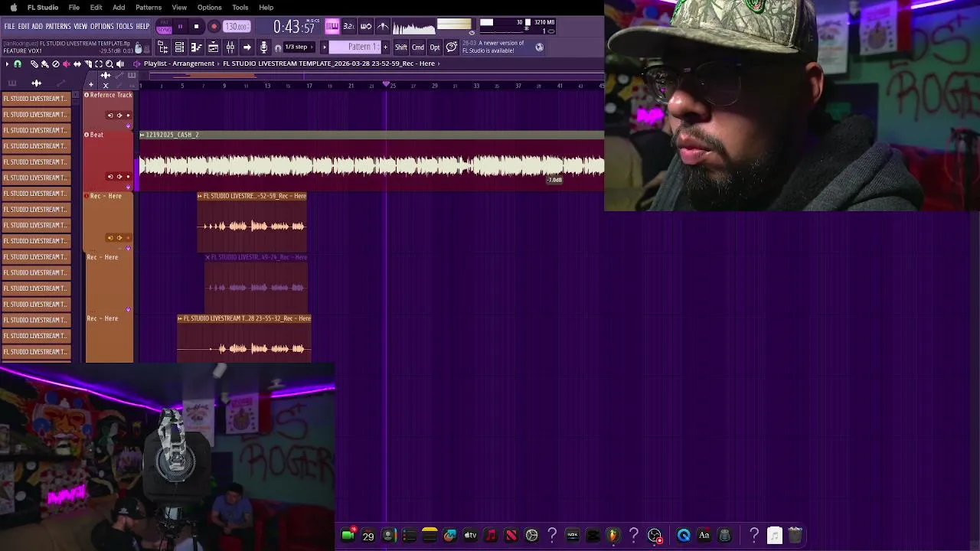Open the arrow next to the mixer arrow icon
980x551 pixels.
click(247, 47)
